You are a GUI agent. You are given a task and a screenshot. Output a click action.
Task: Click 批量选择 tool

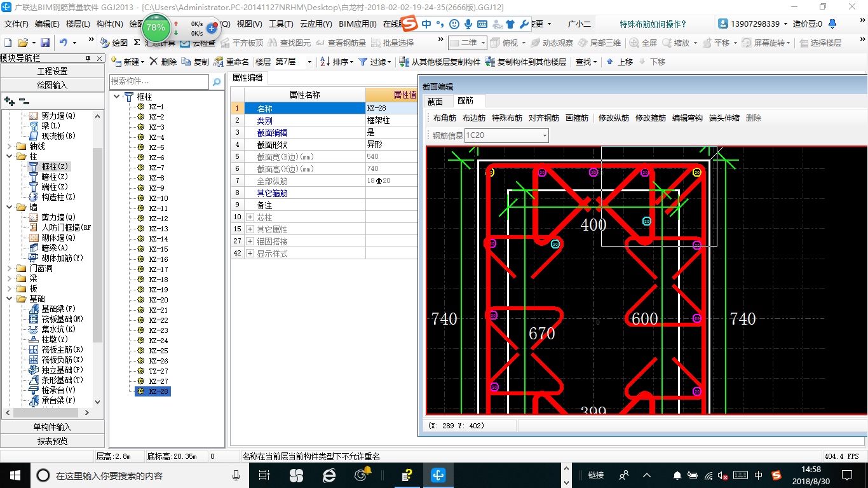(393, 43)
